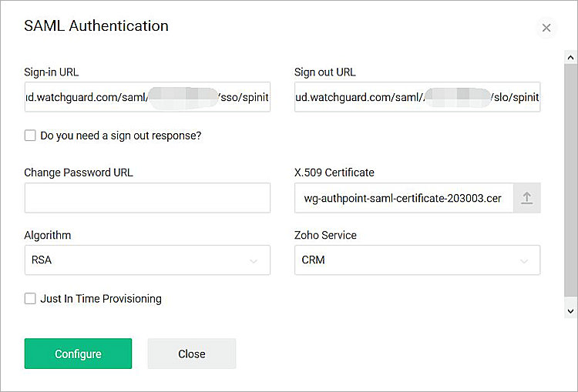Click the scrollbar up arrow
578x392 pixels.
pyautogui.click(x=571, y=57)
